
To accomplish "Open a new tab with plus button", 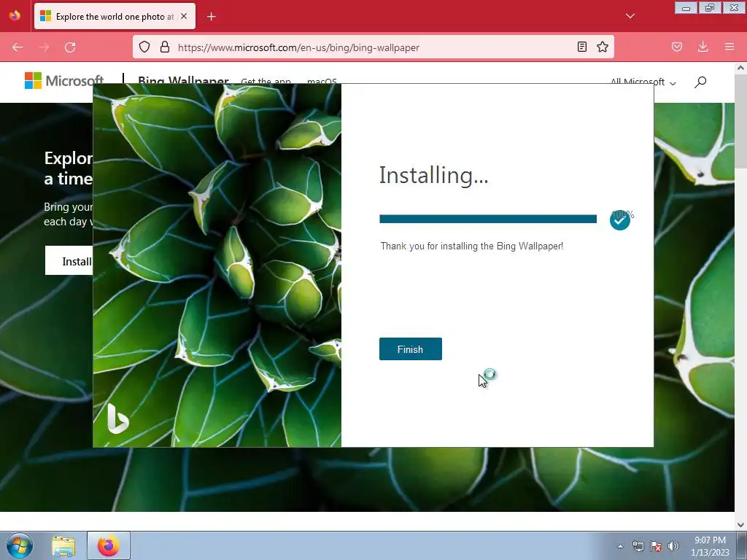I will click(211, 17).
